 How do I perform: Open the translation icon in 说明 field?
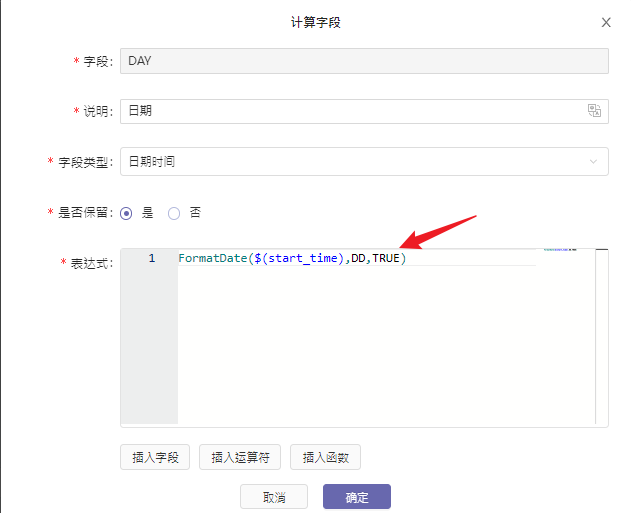coord(594,110)
